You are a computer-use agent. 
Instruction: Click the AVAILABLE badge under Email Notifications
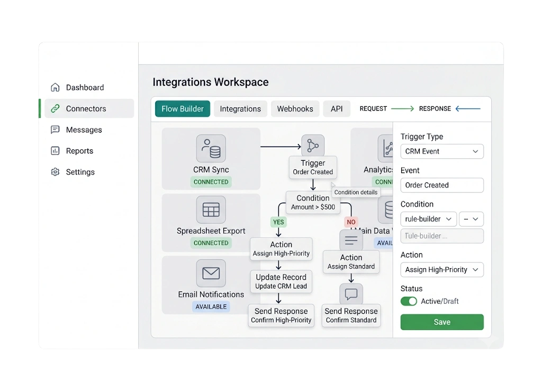pos(211,307)
